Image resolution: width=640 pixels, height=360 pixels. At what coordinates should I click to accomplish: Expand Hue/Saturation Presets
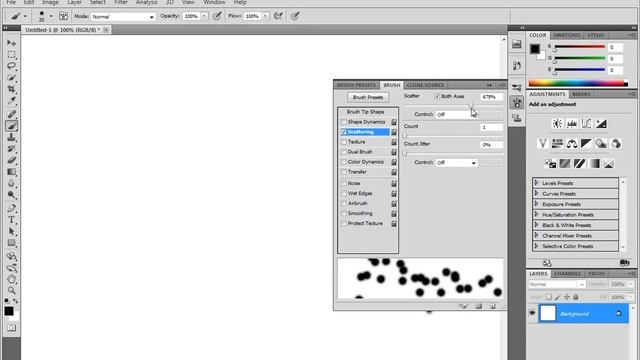click(536, 214)
